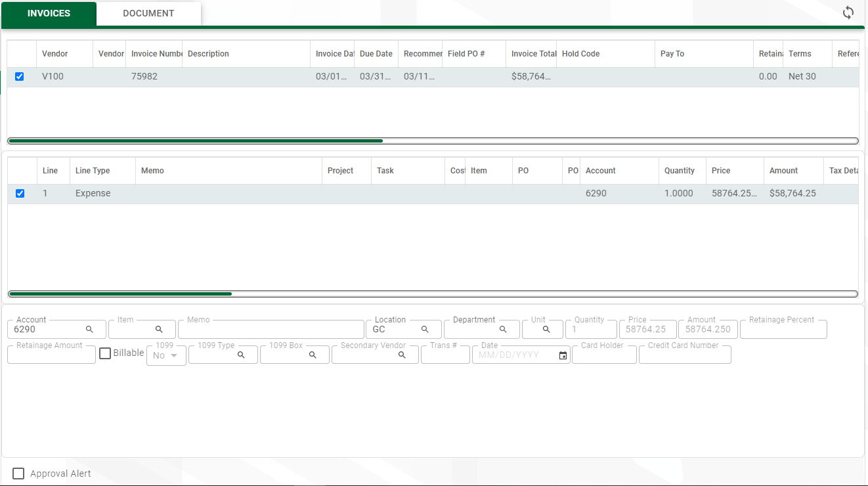Click the retainage 0.00 cell
This screenshot has height=486, width=868.
(x=768, y=76)
